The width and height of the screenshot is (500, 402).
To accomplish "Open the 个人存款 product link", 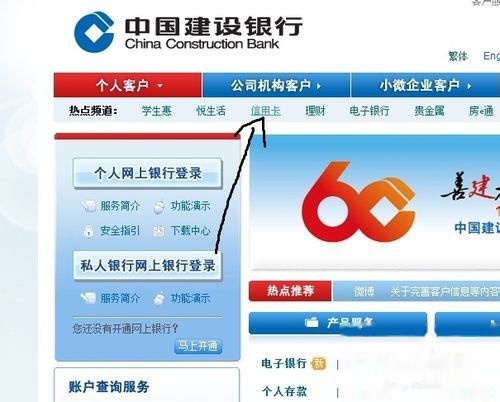I will pyautogui.click(x=284, y=391).
